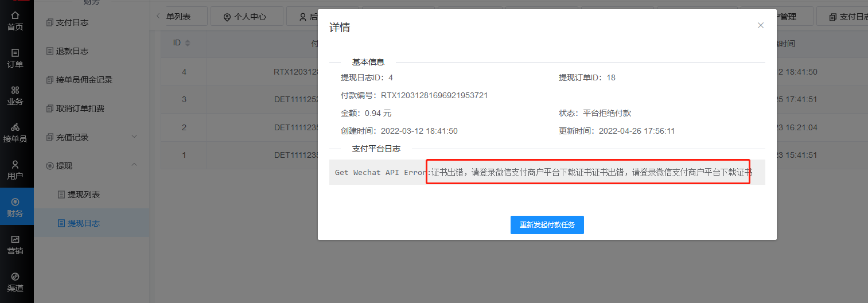Click payment number RTX12031281696921953721 in dialog
The width and height of the screenshot is (868, 303).
tap(434, 95)
